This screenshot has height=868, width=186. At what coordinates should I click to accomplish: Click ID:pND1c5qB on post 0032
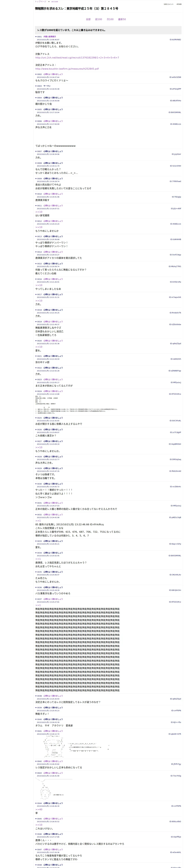(175, 518)
